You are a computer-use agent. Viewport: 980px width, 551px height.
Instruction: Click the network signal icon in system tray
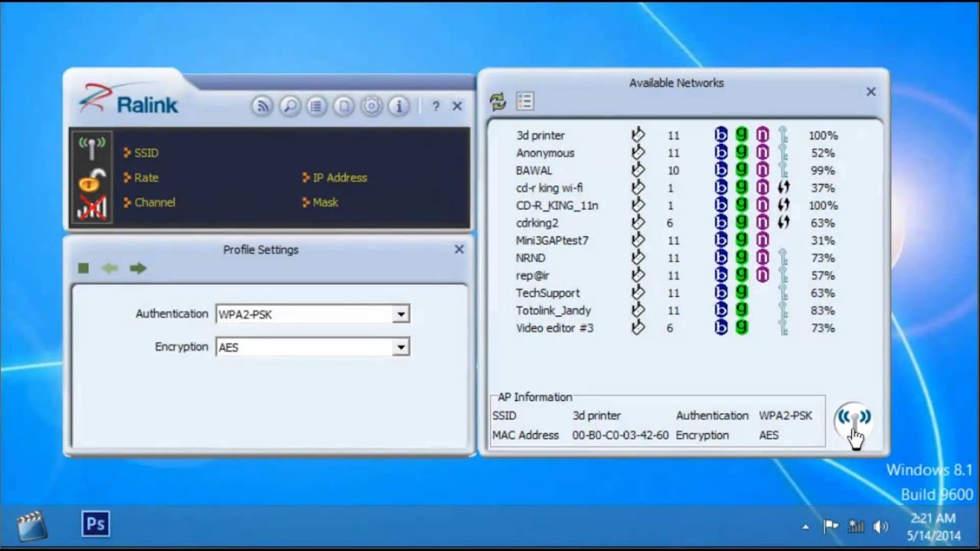(856, 527)
